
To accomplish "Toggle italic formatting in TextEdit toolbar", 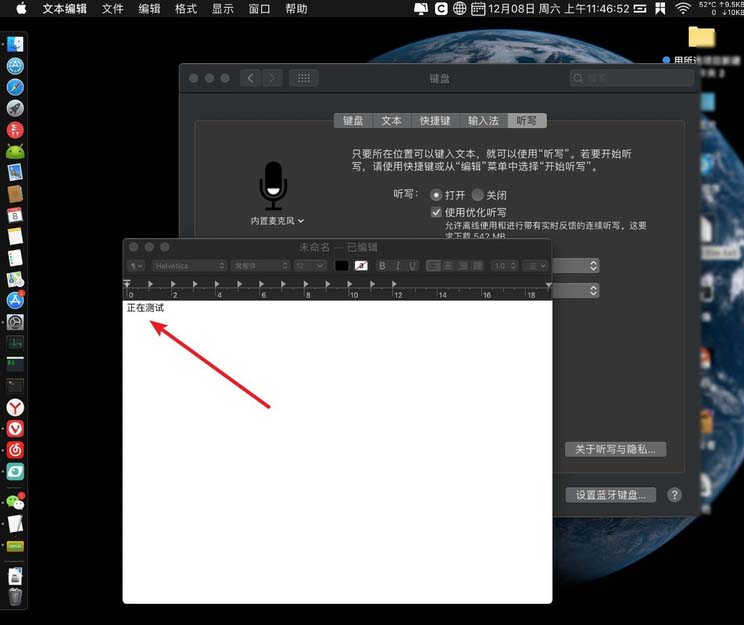I will [397, 266].
